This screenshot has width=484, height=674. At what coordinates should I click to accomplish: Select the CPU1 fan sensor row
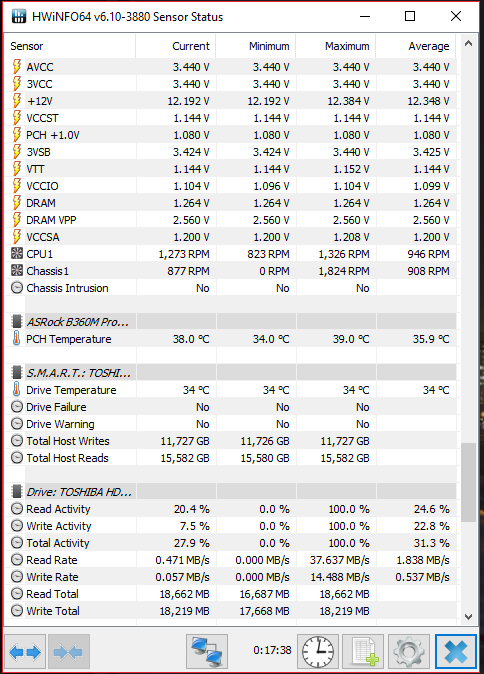pos(230,254)
